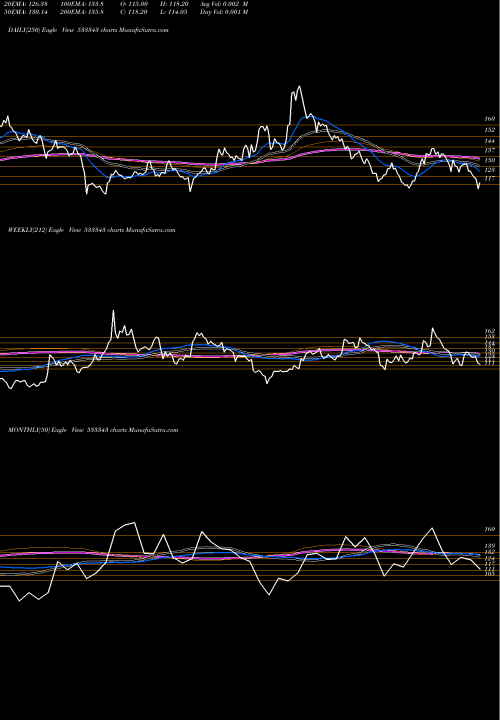Click the 105 price label on monthly chart
Viewport: 500px width, 720px height.
coord(489,574)
